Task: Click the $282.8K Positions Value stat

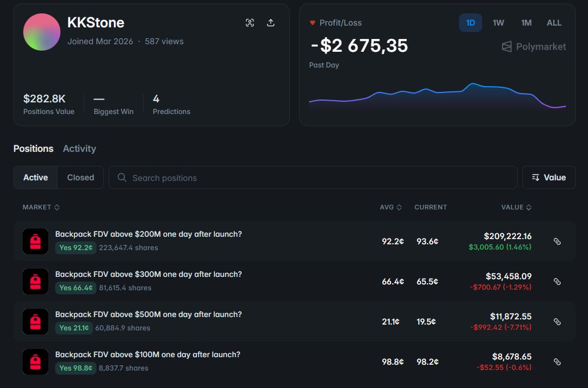Action: [x=49, y=104]
